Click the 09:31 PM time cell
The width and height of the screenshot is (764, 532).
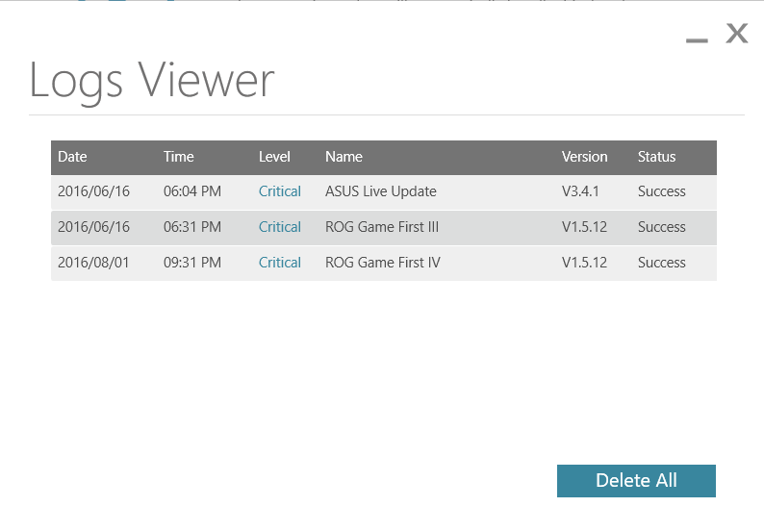(192, 262)
